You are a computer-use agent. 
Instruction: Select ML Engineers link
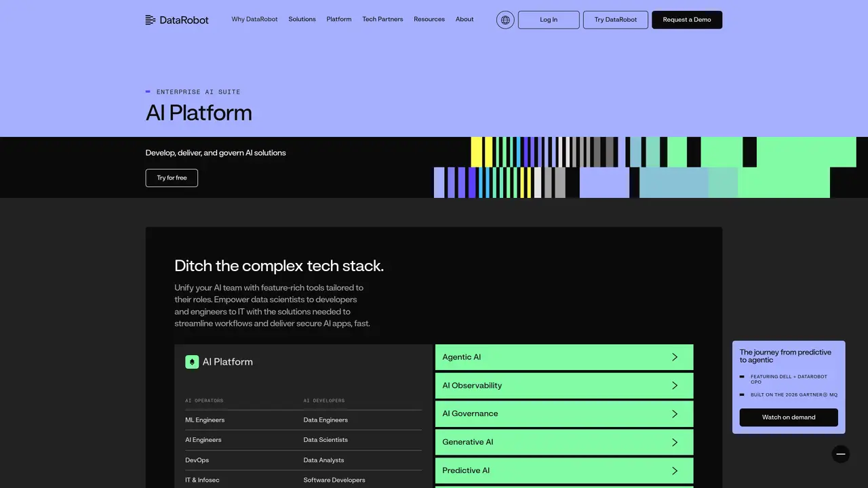205,420
